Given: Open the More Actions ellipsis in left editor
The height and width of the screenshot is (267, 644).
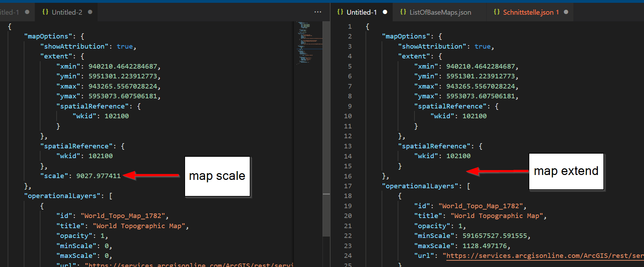Looking at the screenshot, I should (318, 12).
